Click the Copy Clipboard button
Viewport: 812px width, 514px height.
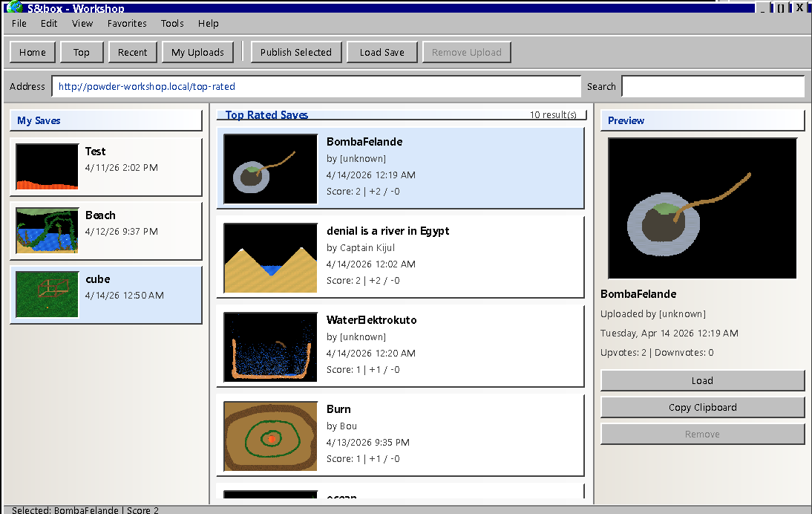click(702, 407)
